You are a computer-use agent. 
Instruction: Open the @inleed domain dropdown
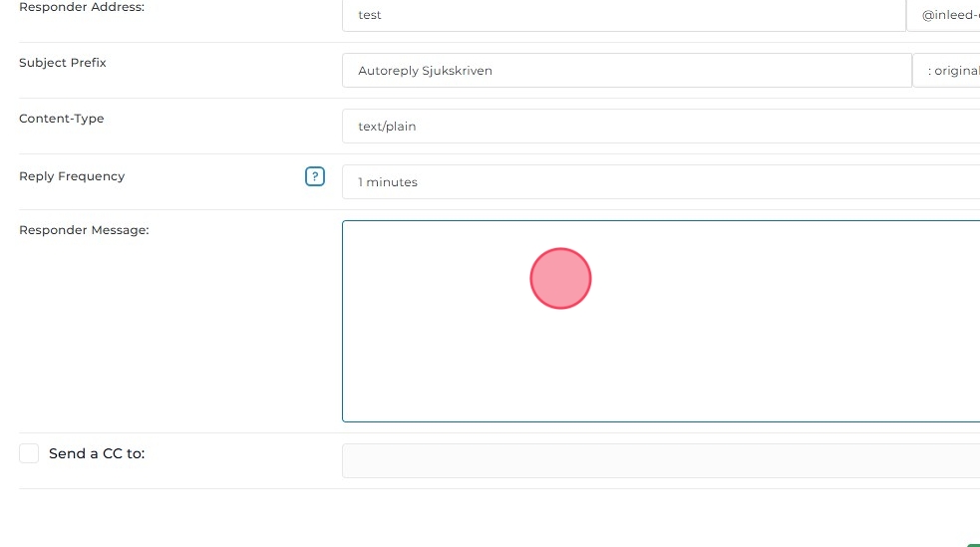pyautogui.click(x=944, y=15)
